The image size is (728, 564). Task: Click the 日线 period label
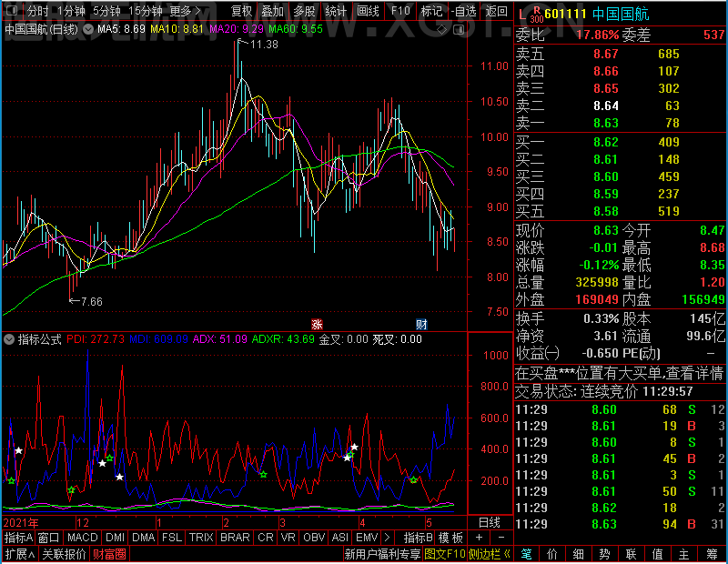point(490,523)
